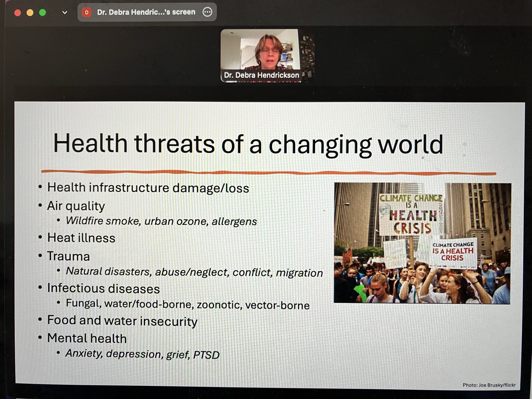Viewport: 532px width, 399px height.
Task: Click the yellow minimize window button
Action: [30, 13]
